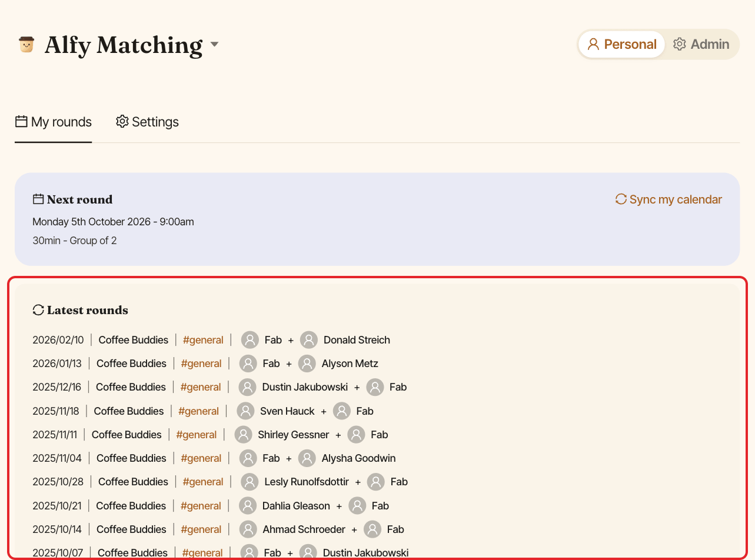Click the calendar icon beside Next round heading
This screenshot has width=755, height=560.
(x=38, y=199)
